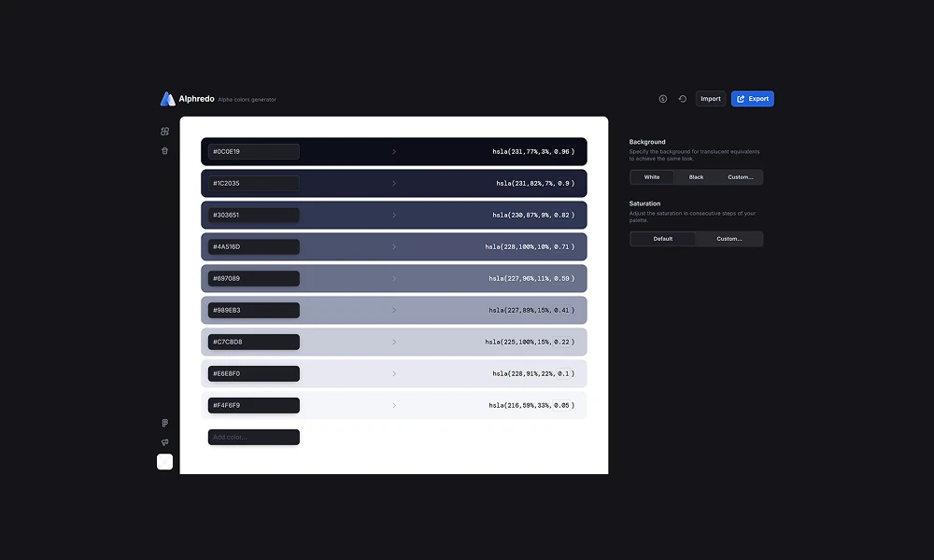Click the #C7CBD8 hex input field

[253, 342]
